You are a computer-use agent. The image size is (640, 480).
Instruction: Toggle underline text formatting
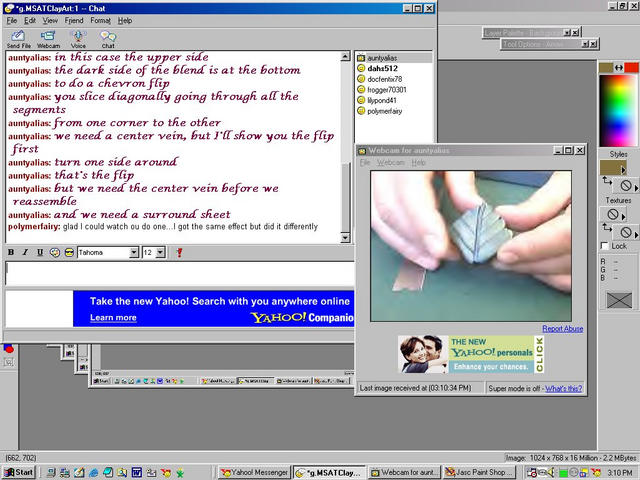[40, 252]
